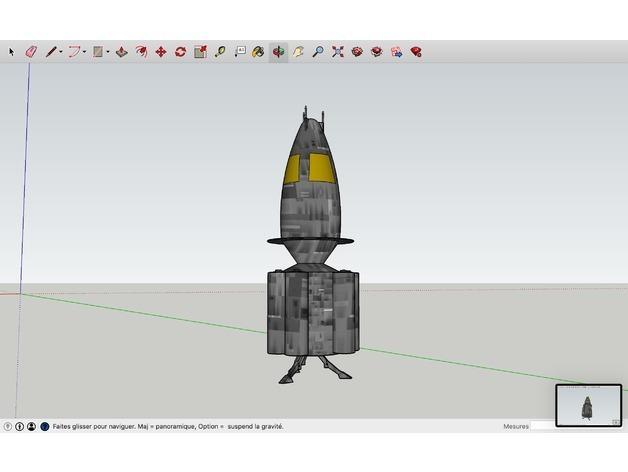This screenshot has height=472, width=628.
Task: Activate the Zoom magnifier tool
Action: click(318, 52)
